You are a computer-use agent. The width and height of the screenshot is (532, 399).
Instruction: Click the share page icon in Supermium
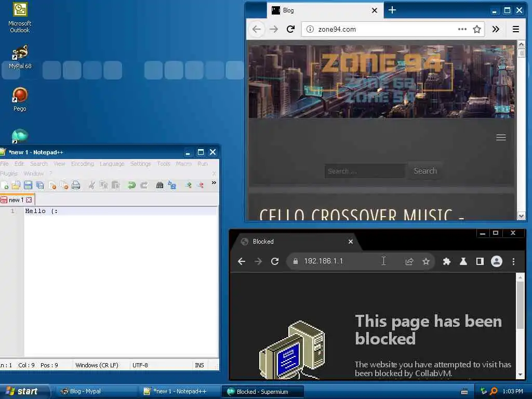click(x=409, y=261)
